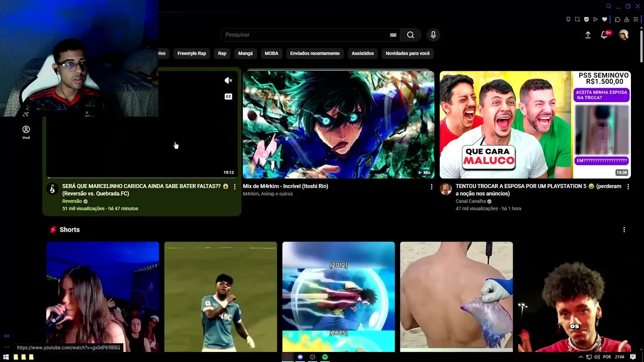
Task: Open the Shorts section options menu
Action: [x=624, y=230]
